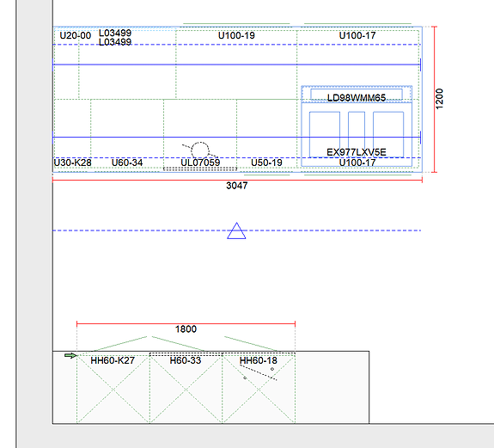Viewport: 494px width, 448px height.
Task: Select the U60-34 base unit
Action: point(127,135)
